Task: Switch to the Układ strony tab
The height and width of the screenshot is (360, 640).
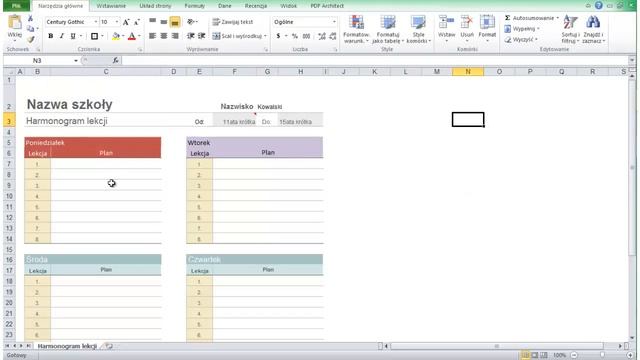Action: (155, 6)
